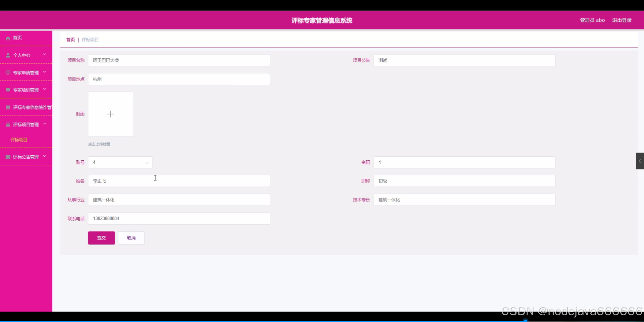Open the 专家申请管理 sidebar menu
The width and height of the screenshot is (644, 322).
coord(26,72)
